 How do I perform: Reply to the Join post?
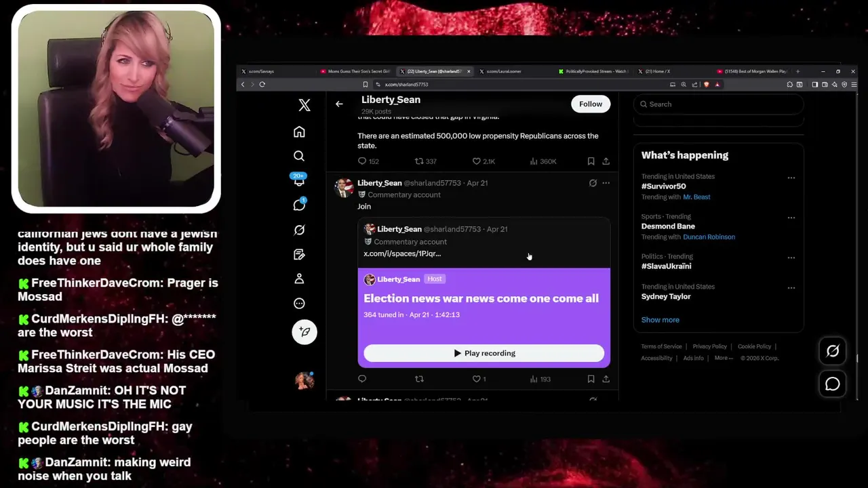(362, 379)
